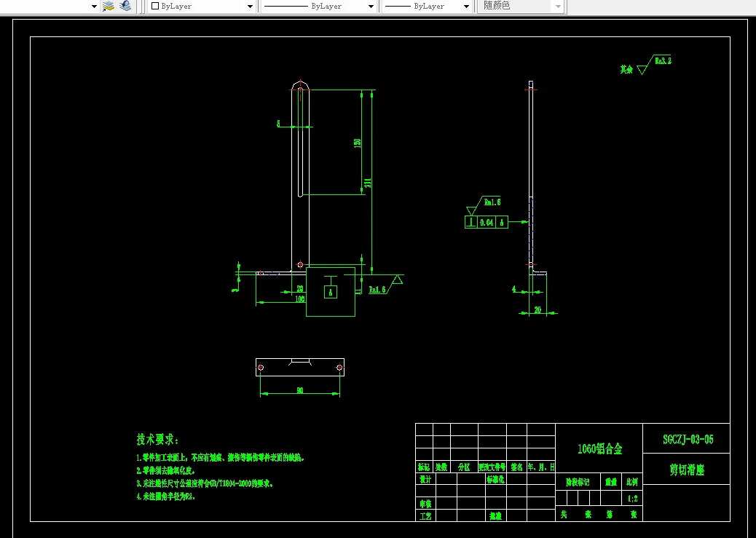
Task: Click the 年、月、日 title block cell
Action: click(541, 467)
